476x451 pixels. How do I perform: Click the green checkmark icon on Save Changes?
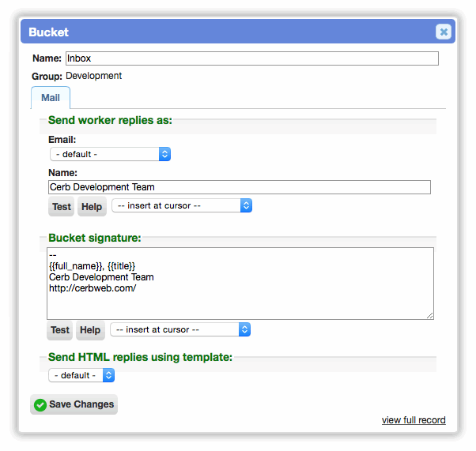pyautogui.click(x=40, y=405)
